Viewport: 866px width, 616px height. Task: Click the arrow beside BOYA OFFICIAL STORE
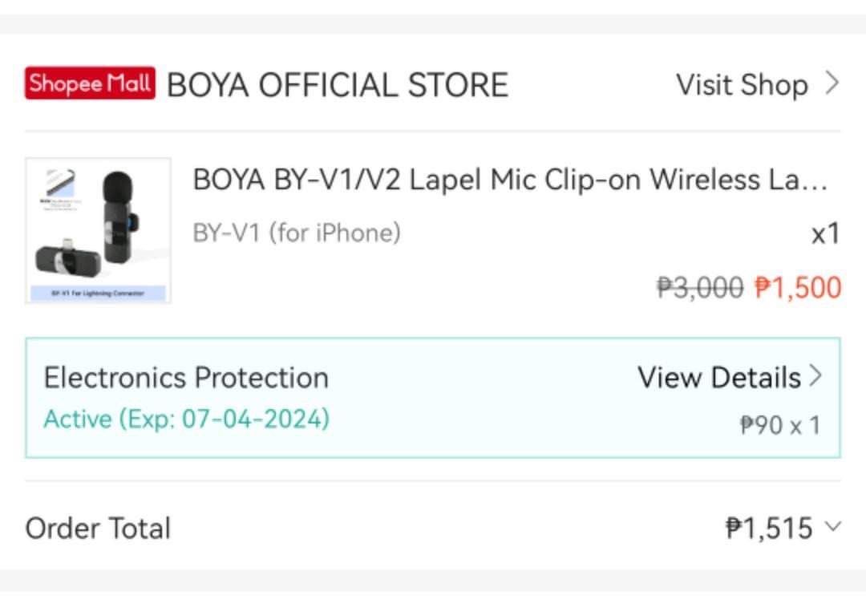[831, 85]
